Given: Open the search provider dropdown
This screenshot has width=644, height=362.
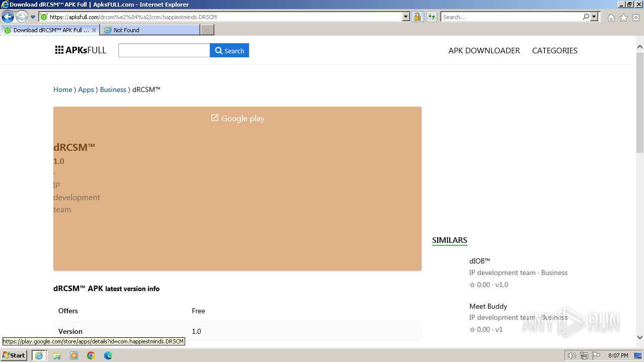Looking at the screenshot, I should (x=594, y=17).
